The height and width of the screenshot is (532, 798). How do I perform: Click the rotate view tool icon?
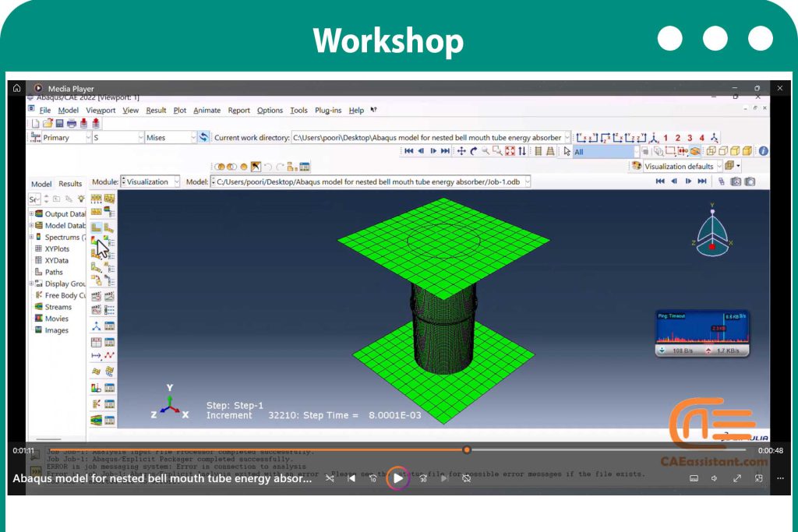click(x=473, y=151)
